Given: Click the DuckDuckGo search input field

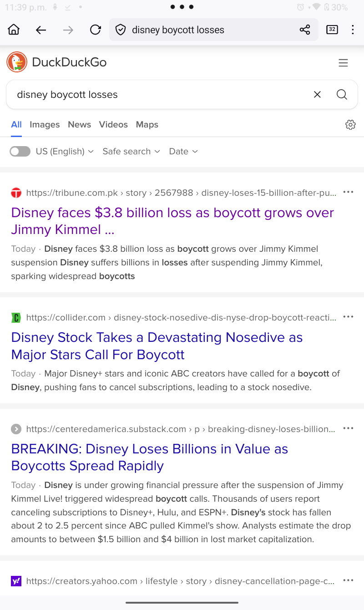Looking at the screenshot, I should point(159,95).
